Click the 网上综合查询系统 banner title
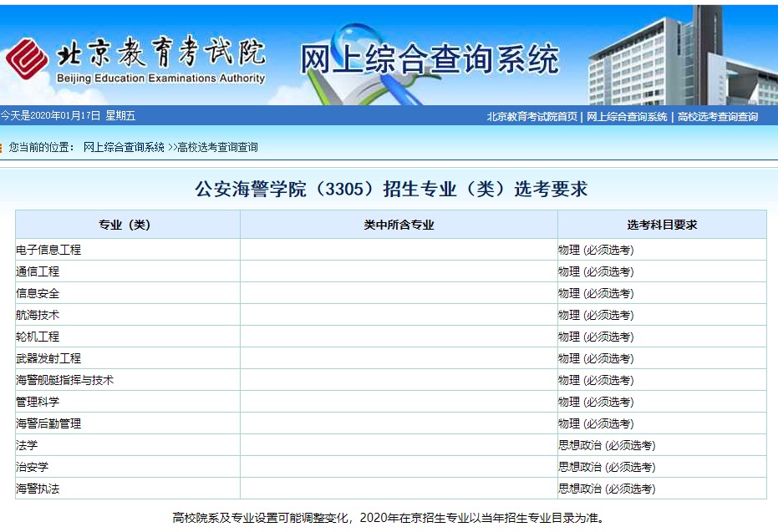Image resolution: width=778 pixels, height=532 pixels. pos(430,59)
